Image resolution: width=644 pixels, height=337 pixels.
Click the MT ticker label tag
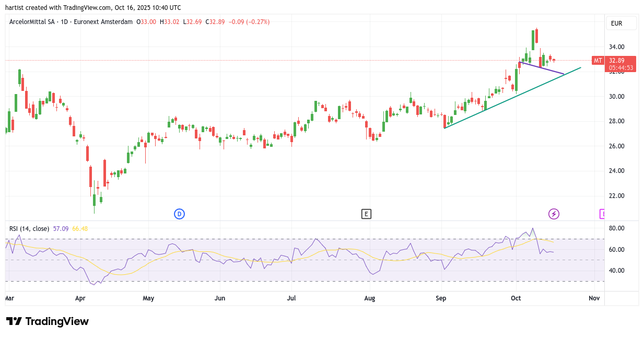(x=598, y=61)
